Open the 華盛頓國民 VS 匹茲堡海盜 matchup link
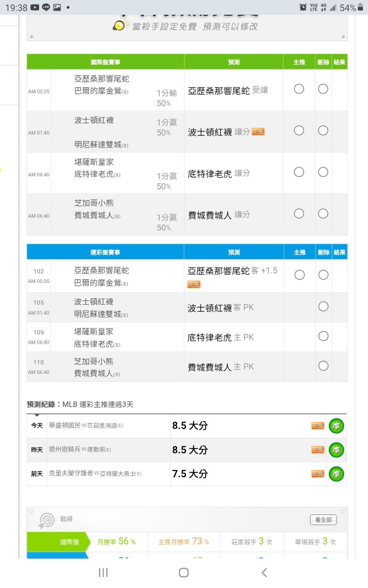This screenshot has height=588, width=368. tap(86, 425)
